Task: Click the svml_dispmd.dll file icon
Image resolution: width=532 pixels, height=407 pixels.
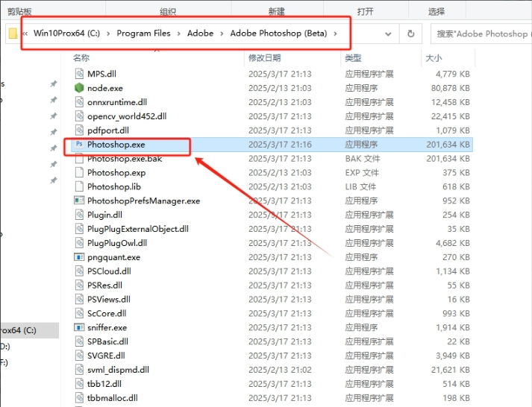Action: tap(79, 370)
